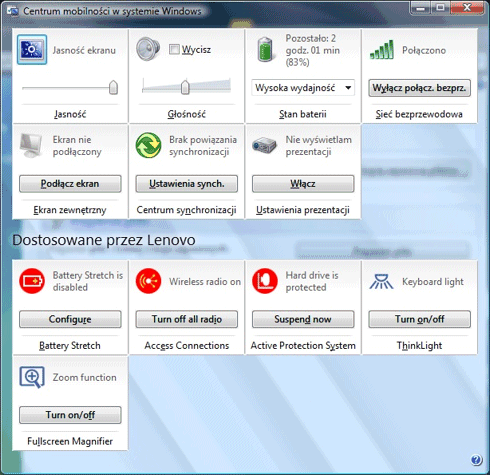Click the green battery status icon

click(265, 50)
